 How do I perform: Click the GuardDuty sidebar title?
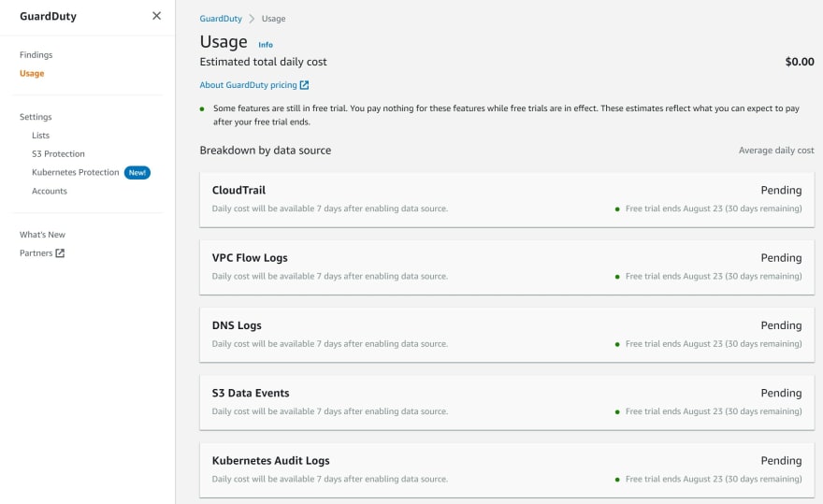48,16
